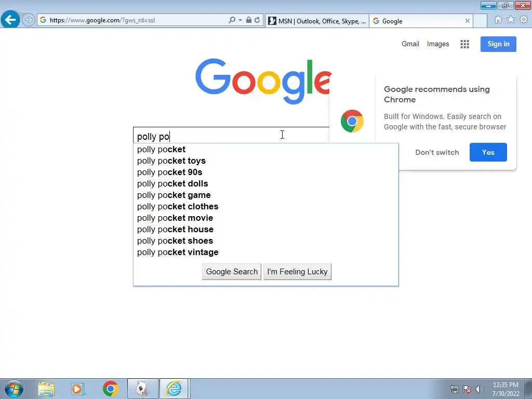
Task: Select suggestion 'polly pocket'
Action: 265,149
